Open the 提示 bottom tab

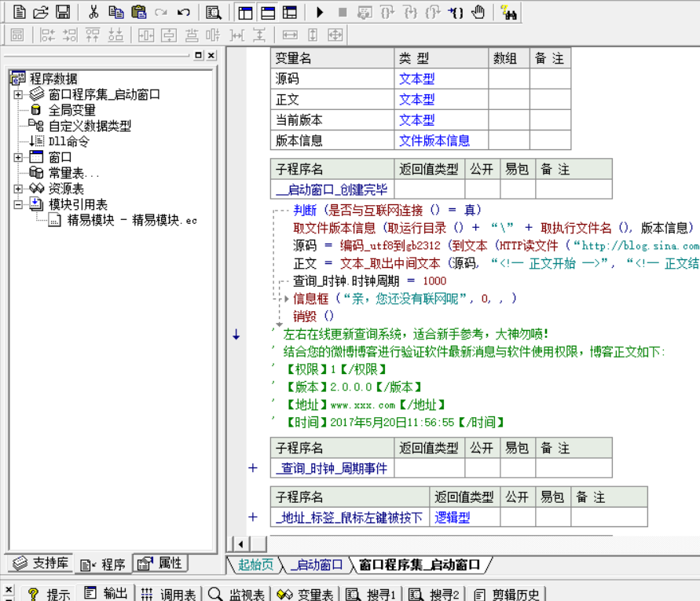[49, 594]
